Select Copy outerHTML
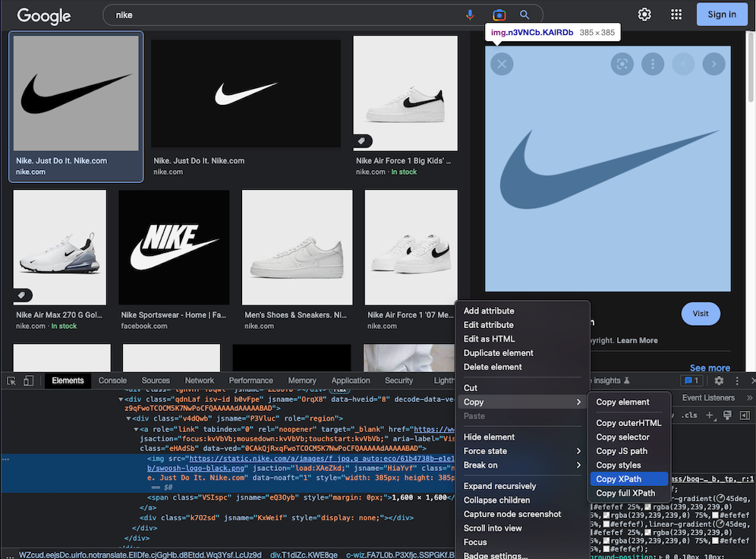 pos(629,423)
